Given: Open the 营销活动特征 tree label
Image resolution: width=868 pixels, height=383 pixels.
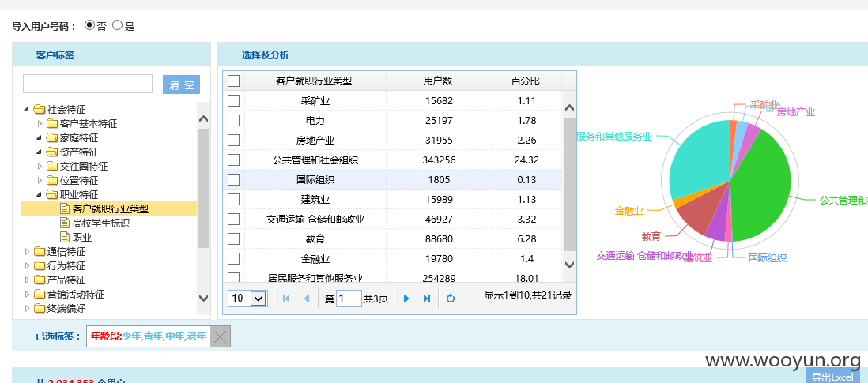Looking at the screenshot, I should point(76,295).
